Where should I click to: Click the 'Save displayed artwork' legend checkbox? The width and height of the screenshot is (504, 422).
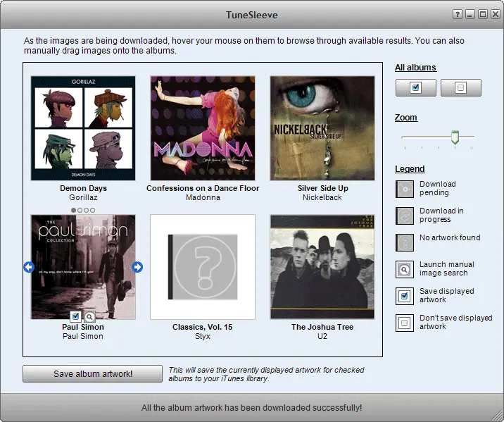pos(405,296)
